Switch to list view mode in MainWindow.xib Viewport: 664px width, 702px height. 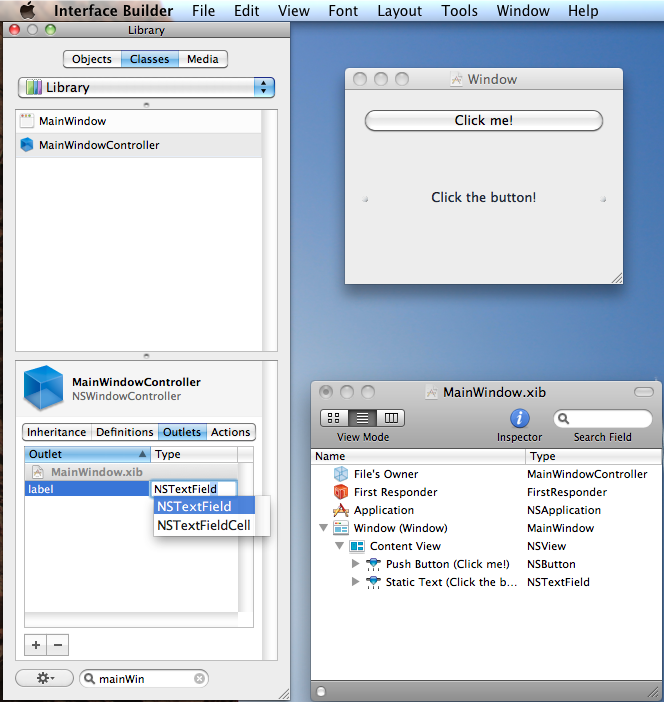(362, 418)
